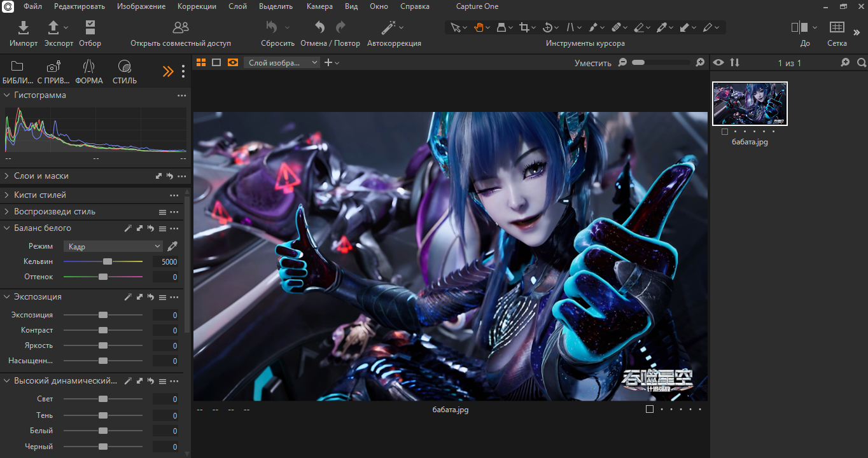Click reset arrow in Слои и маски header
This screenshot has height=458, width=868.
point(170,176)
